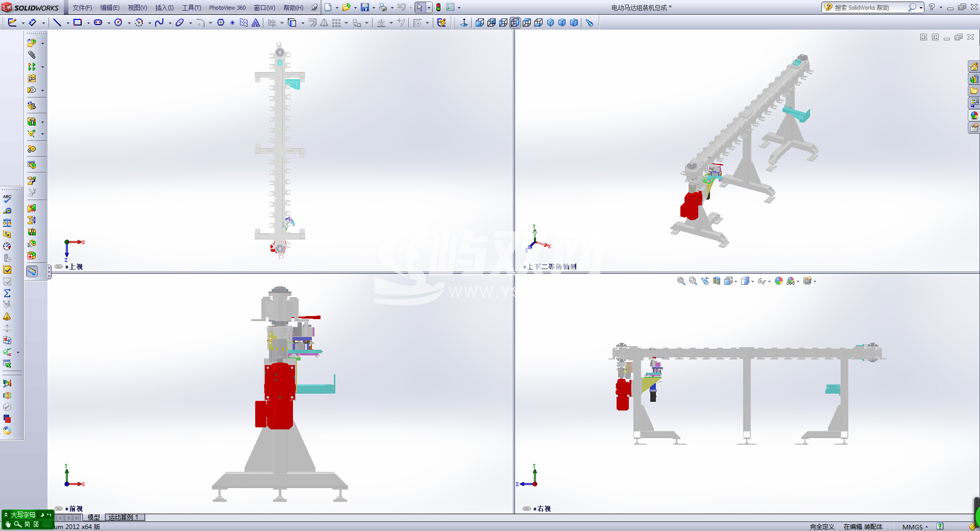This screenshot has width=980, height=531.
Task: Click the red and blue squares icon
Action: pyautogui.click(x=7, y=419)
